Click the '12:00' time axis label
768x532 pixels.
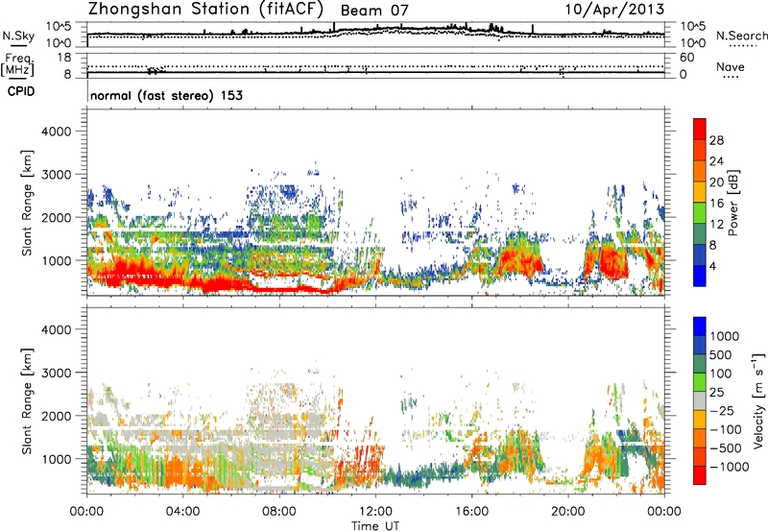click(x=375, y=511)
